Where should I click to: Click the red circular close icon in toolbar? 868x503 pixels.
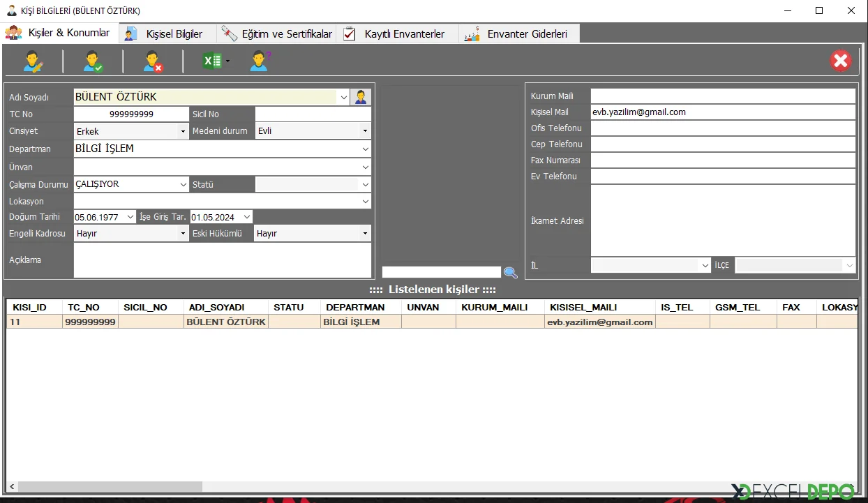(x=841, y=61)
